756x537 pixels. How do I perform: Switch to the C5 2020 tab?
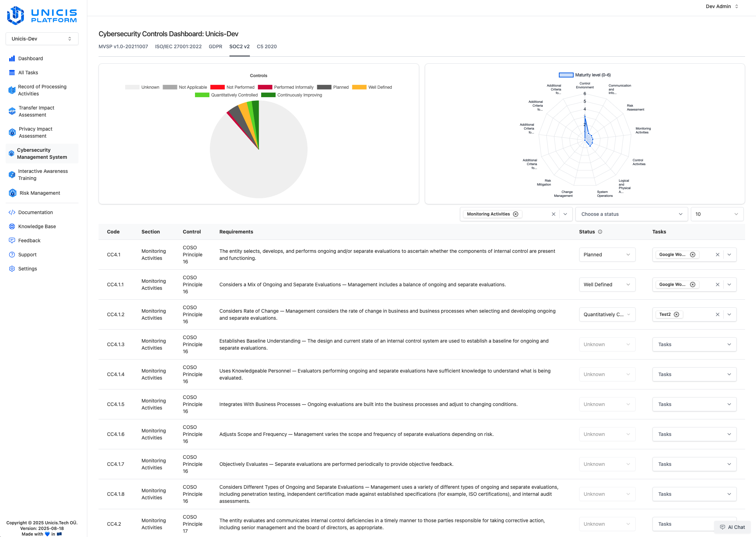coord(266,46)
